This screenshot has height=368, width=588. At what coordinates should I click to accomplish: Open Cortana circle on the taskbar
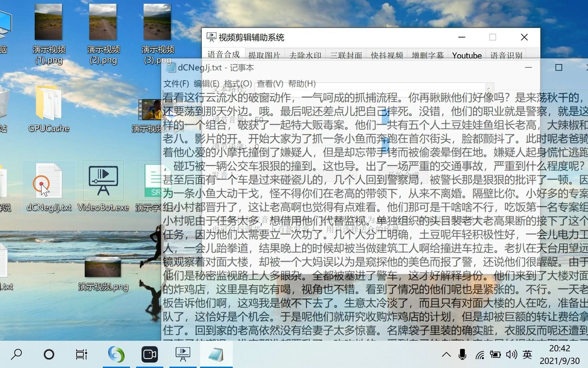[49, 354]
